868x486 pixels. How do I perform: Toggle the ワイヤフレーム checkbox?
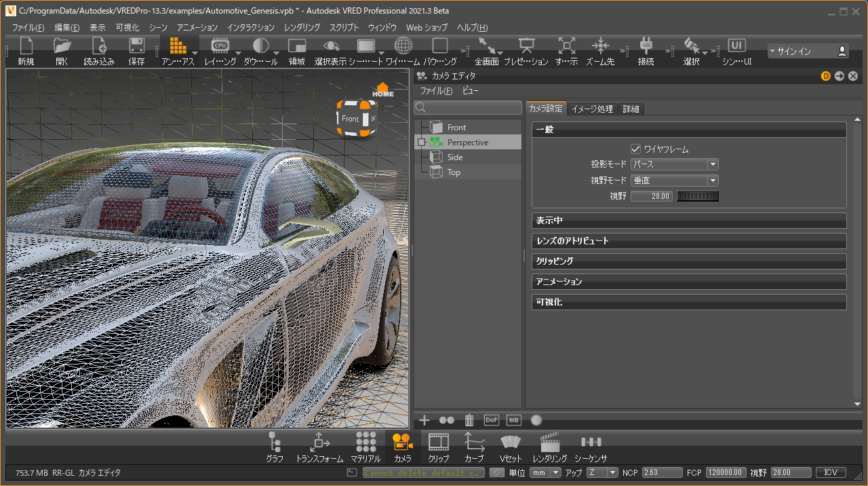click(x=635, y=149)
